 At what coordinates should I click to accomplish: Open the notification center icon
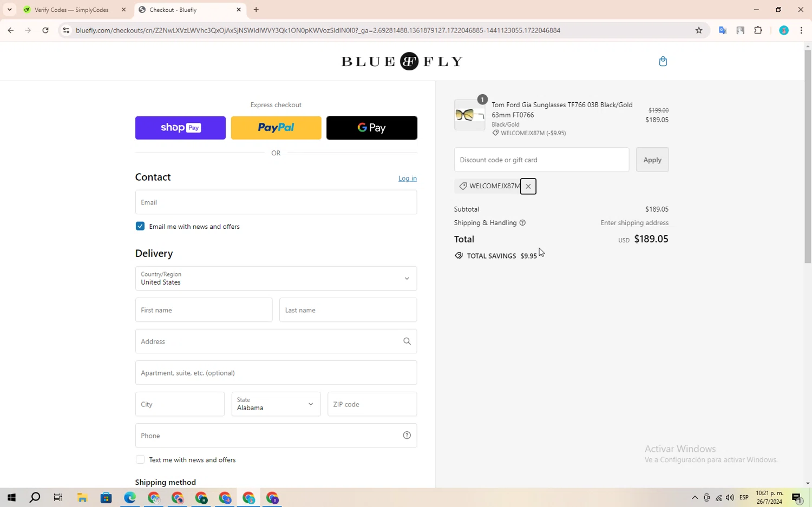coord(797,498)
